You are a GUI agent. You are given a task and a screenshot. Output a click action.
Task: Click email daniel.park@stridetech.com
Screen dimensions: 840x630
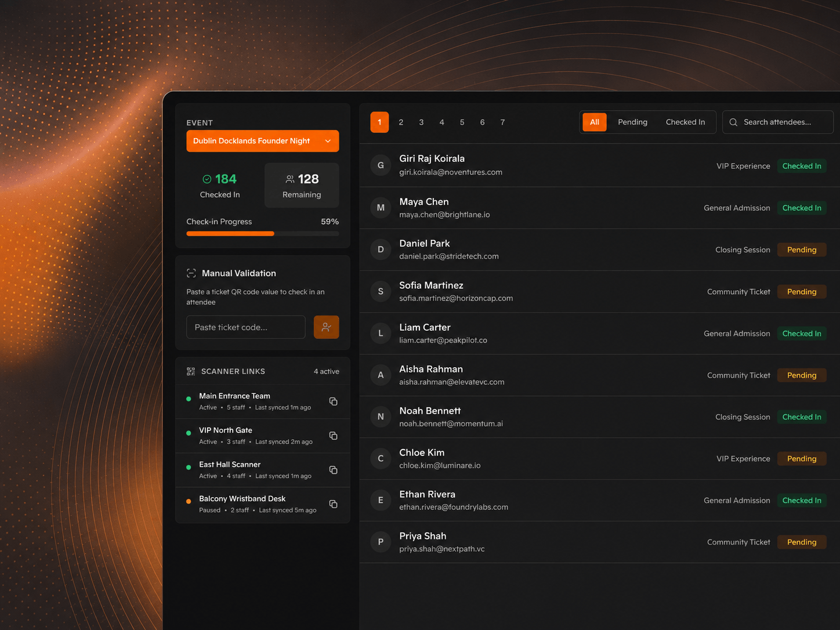449,256
